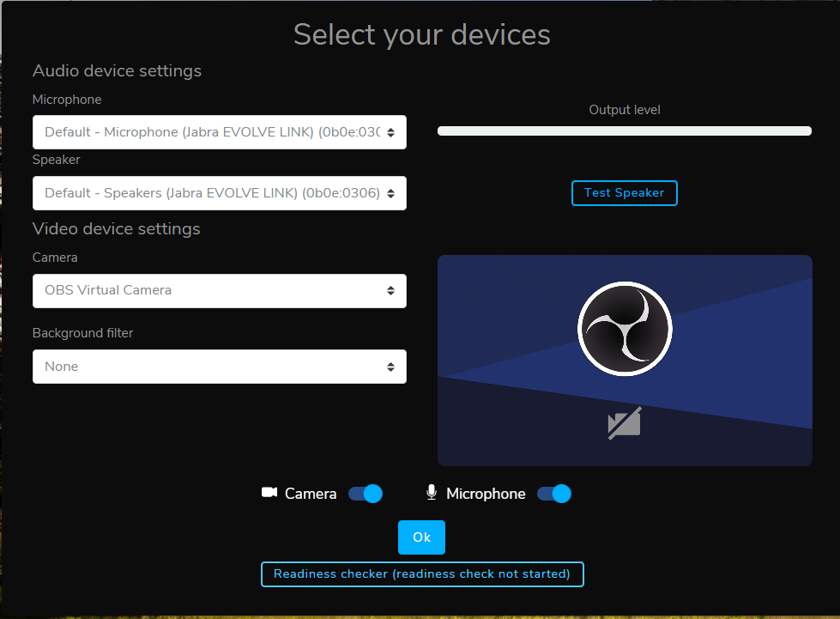Click the camera icon beside the Camera toggle
The image size is (840, 619).
[269, 493]
